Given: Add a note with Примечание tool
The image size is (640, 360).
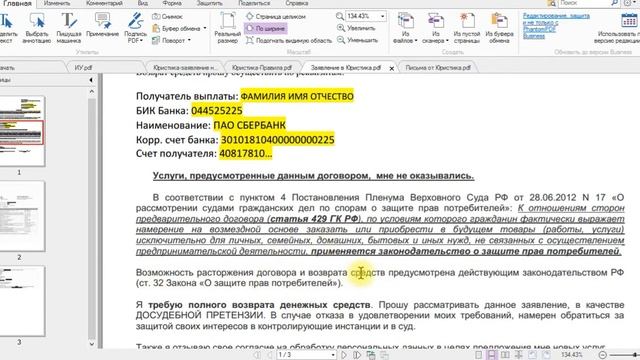Looking at the screenshot, I should point(102,24).
